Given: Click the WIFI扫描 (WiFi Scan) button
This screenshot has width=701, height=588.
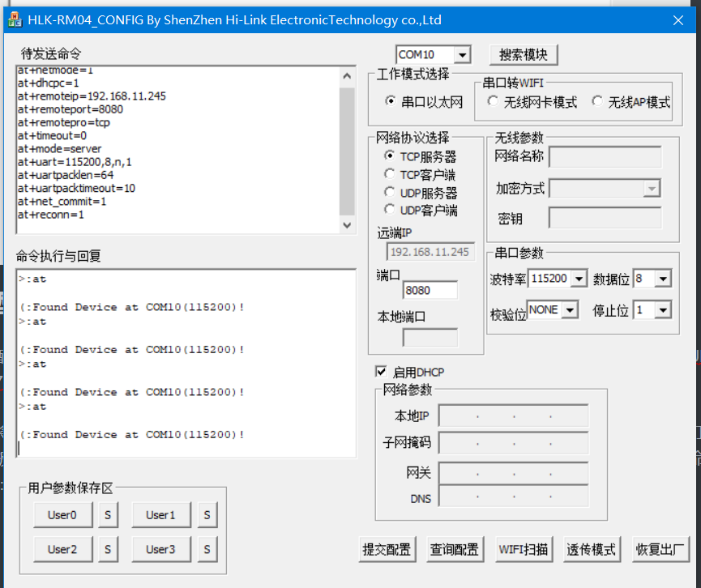Looking at the screenshot, I should (524, 548).
